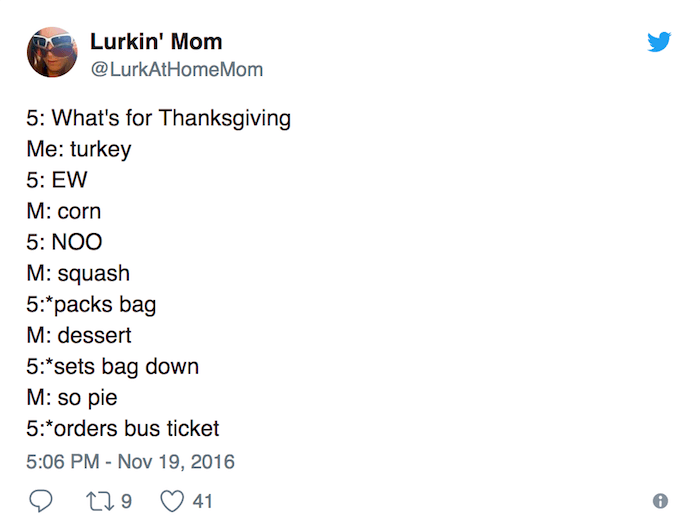Open Lurkin' Mom's profile picture
700x532 pixels.
pos(52,53)
